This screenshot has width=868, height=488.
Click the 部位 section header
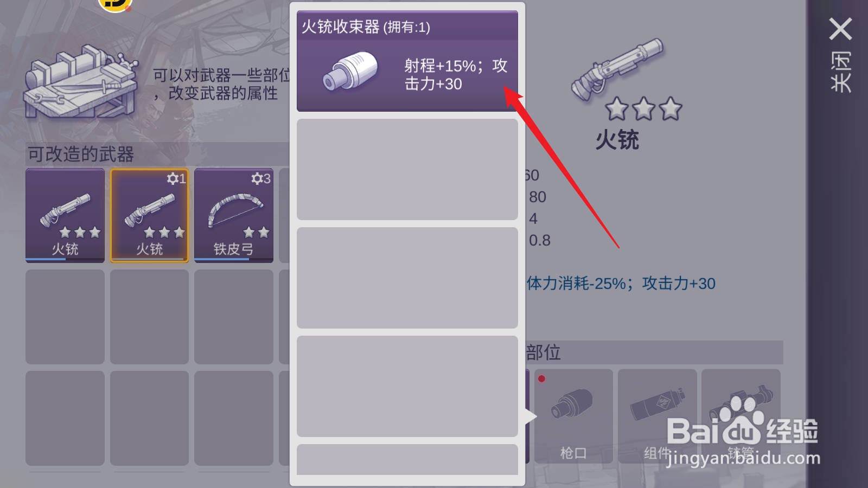(544, 352)
